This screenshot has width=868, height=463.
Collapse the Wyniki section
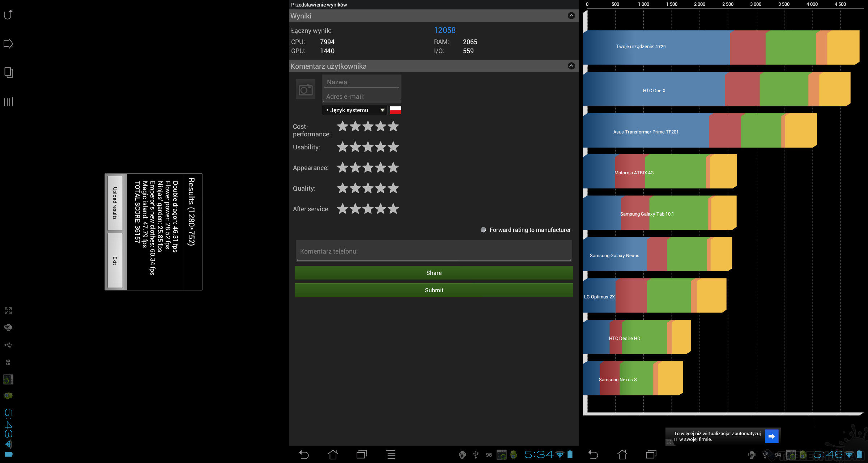(x=571, y=16)
